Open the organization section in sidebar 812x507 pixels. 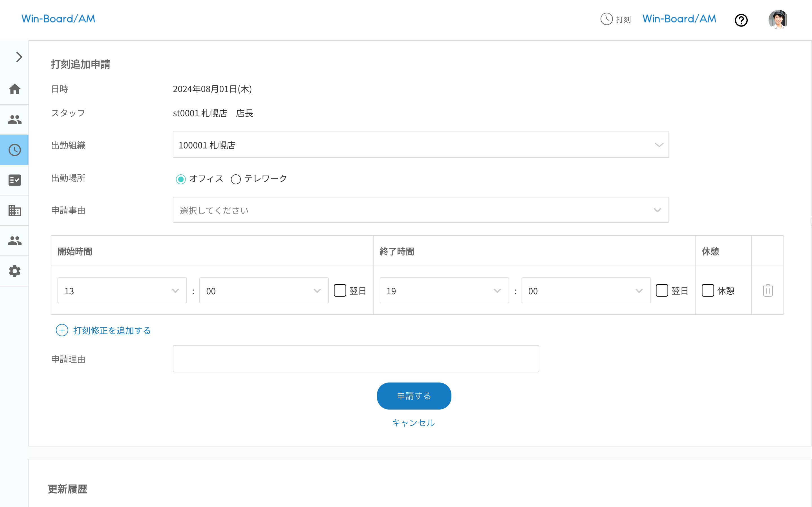[14, 210]
